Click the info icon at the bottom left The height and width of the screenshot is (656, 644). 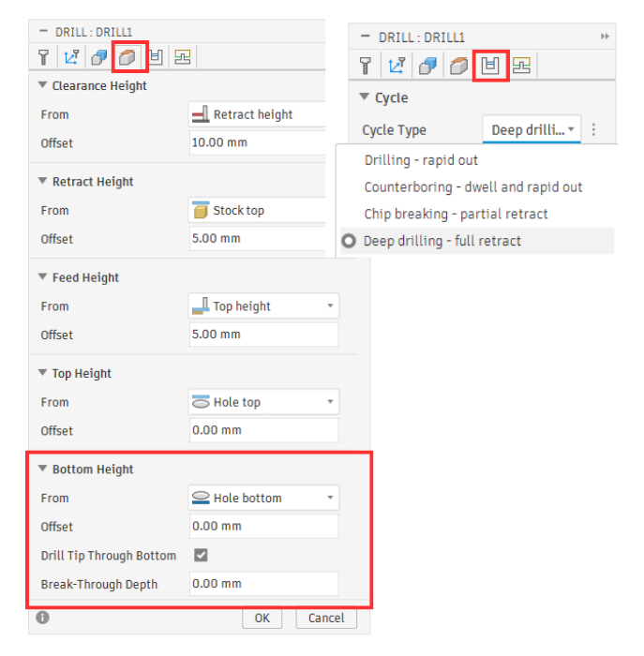[x=42, y=617]
